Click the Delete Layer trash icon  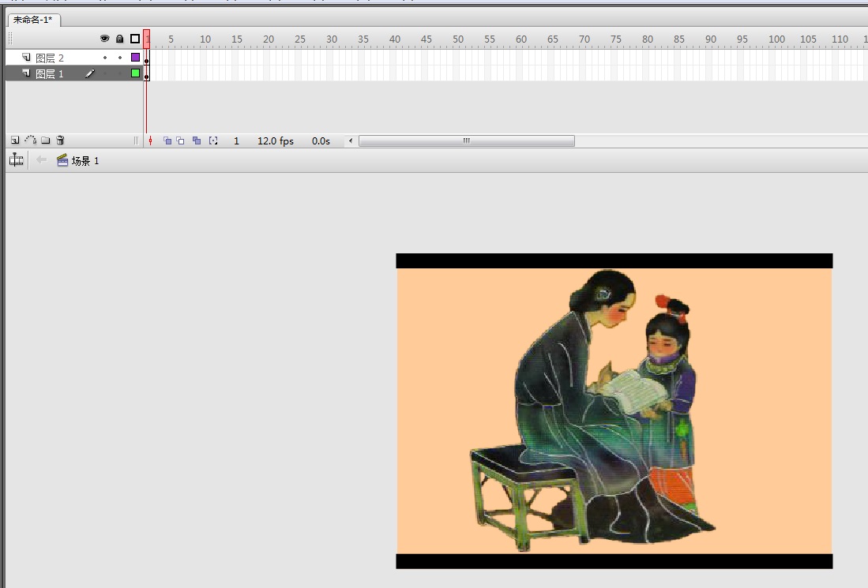point(60,140)
